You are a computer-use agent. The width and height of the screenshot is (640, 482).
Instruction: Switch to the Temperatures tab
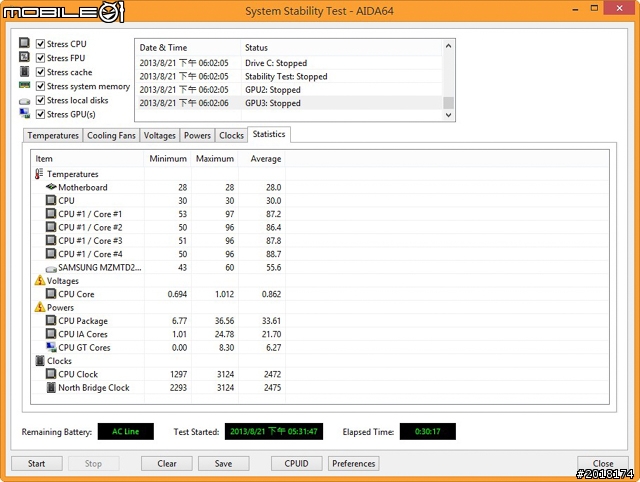[53, 135]
